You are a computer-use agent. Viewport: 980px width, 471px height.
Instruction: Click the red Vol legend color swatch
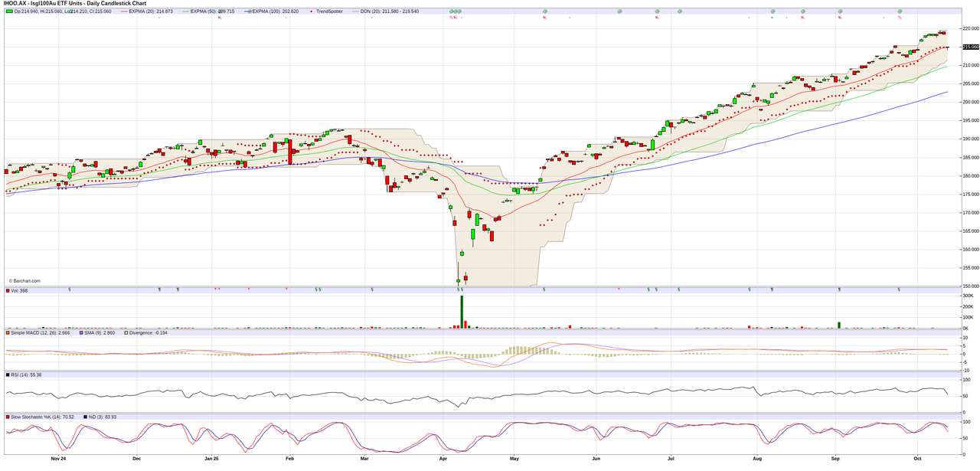[x=8, y=290]
